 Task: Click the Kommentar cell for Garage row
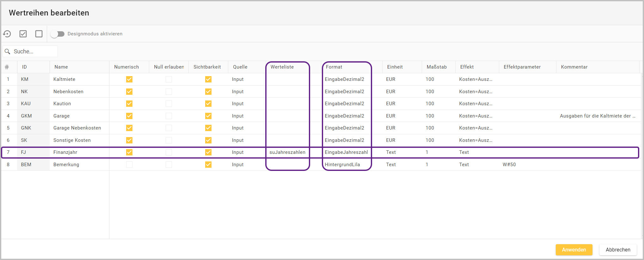tap(597, 116)
